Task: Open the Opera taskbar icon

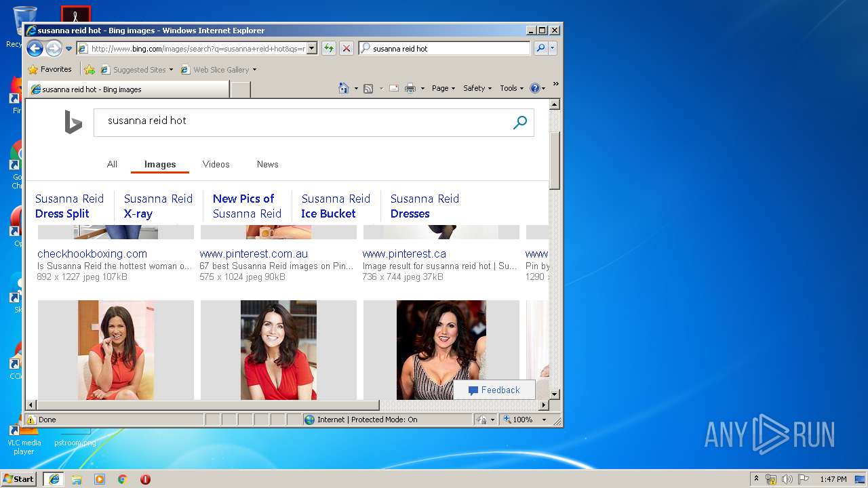Action: tap(145, 479)
